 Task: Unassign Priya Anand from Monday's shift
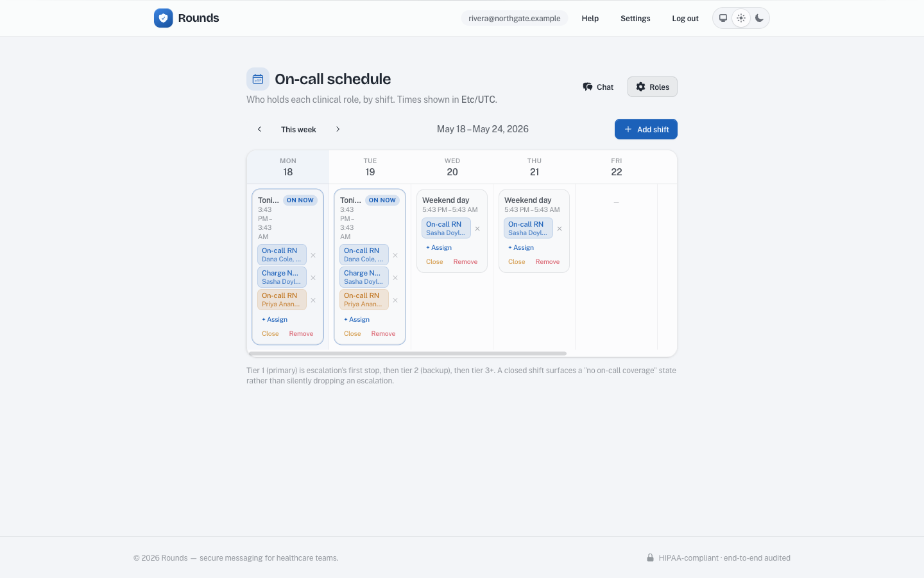(313, 300)
